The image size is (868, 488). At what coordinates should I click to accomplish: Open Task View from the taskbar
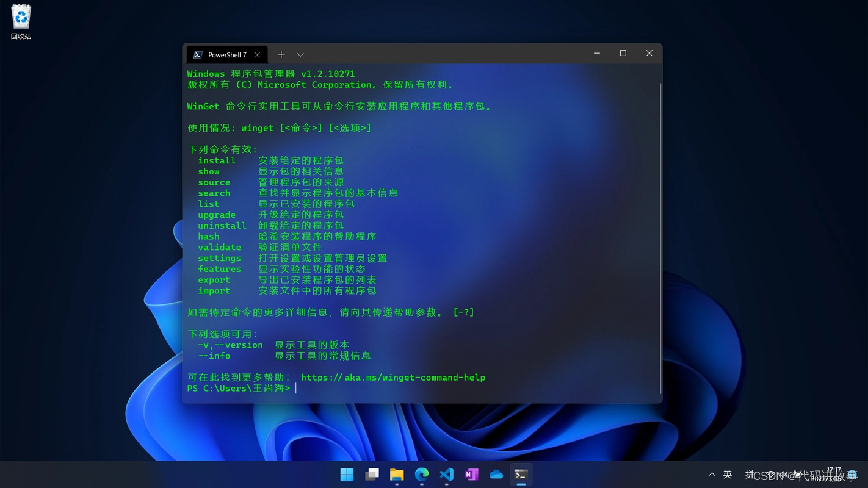(372, 474)
